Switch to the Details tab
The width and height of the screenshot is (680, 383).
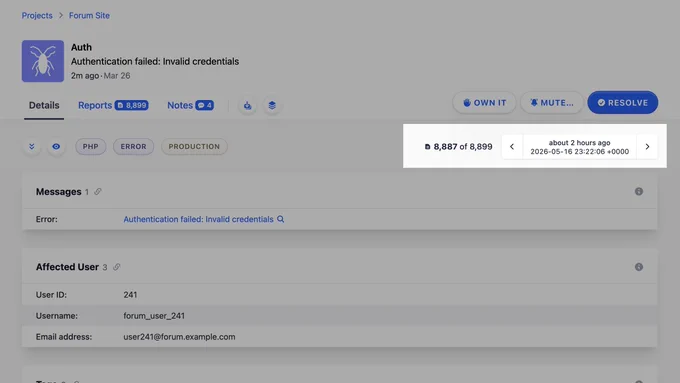44,105
